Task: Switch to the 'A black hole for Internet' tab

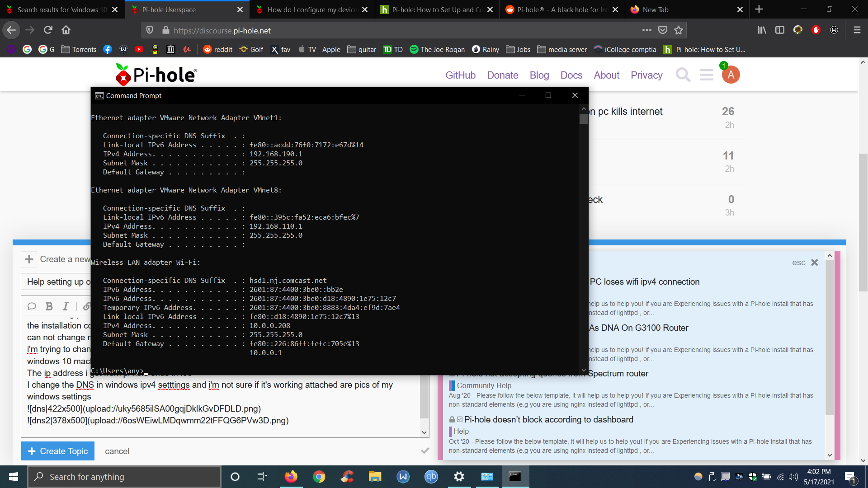Action: [x=562, y=9]
